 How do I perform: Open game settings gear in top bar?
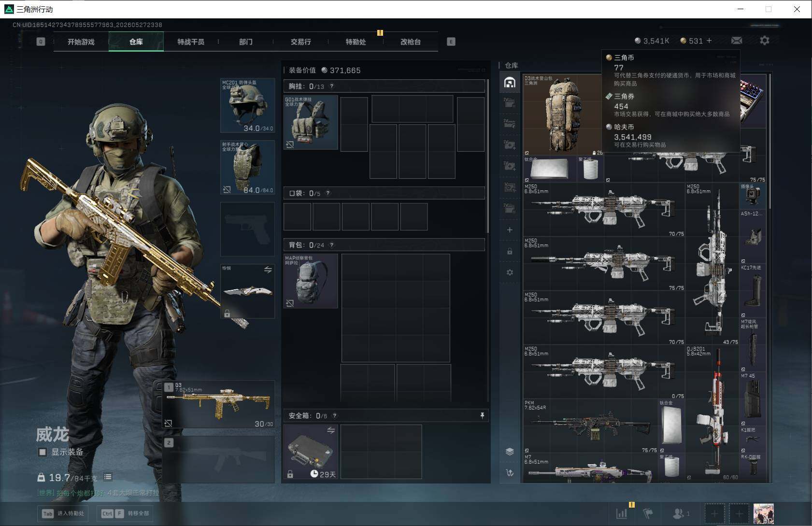[764, 41]
